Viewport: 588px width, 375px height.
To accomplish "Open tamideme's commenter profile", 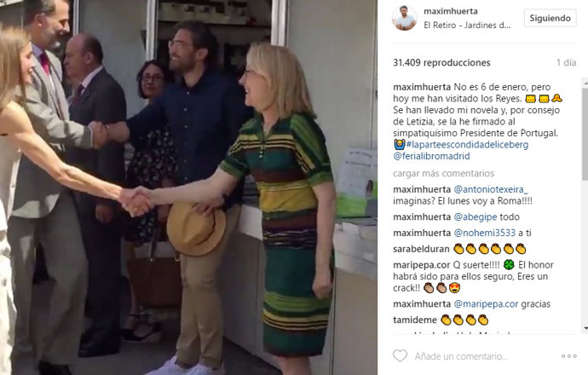I will point(415,320).
